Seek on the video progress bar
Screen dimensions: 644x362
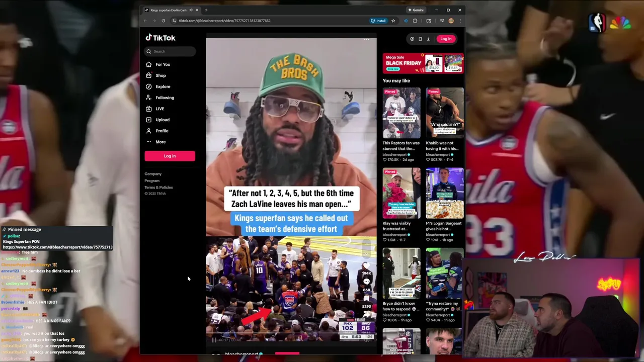[291, 334]
